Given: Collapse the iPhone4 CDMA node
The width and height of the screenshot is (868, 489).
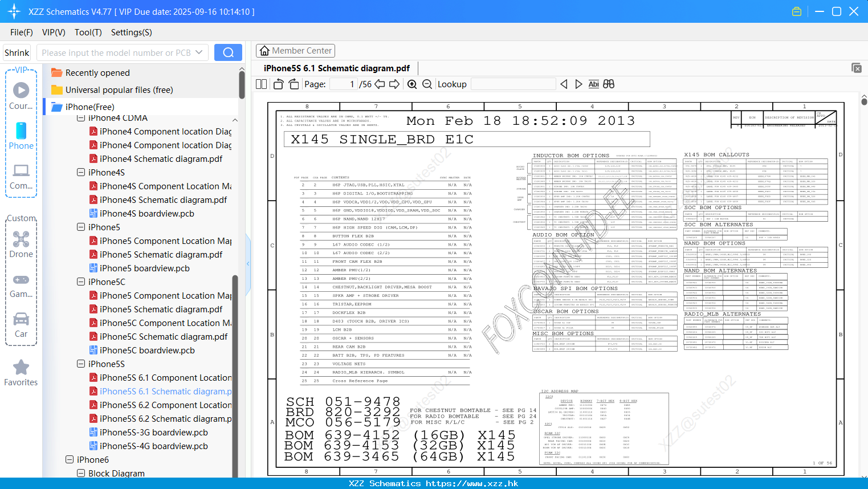Looking at the screenshot, I should [x=81, y=118].
